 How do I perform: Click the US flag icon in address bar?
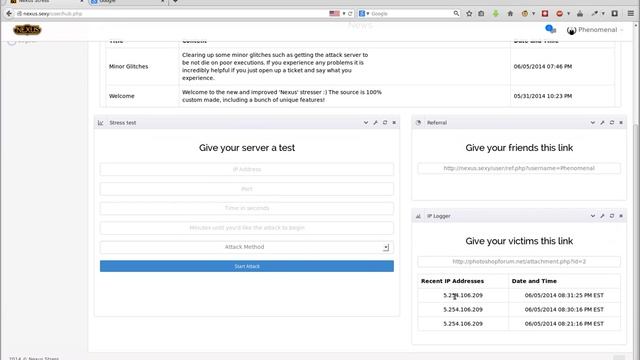(334, 13)
